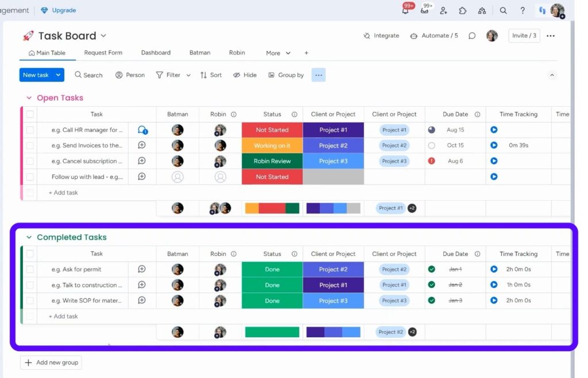Open the Inbox icon with 99+ badge
Screen dimensions: 588x378
pos(424,10)
